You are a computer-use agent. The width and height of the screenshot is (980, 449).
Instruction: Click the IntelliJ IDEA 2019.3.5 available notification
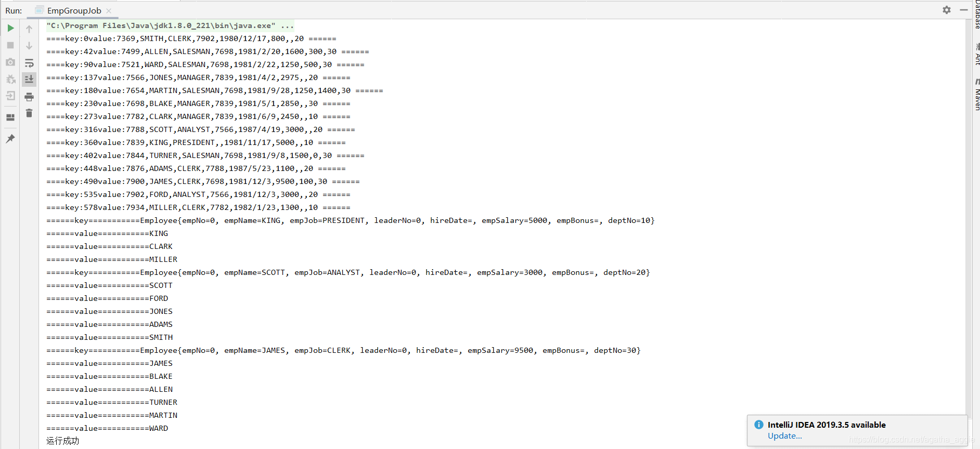point(827,425)
